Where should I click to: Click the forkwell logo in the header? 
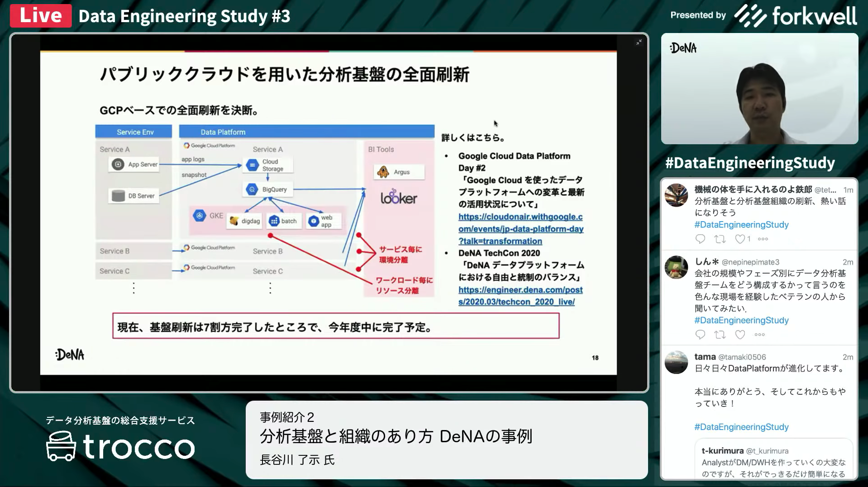[x=795, y=15]
